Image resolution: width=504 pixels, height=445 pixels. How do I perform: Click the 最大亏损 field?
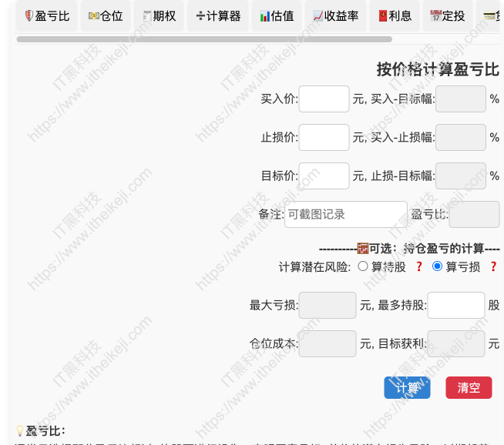tap(328, 306)
